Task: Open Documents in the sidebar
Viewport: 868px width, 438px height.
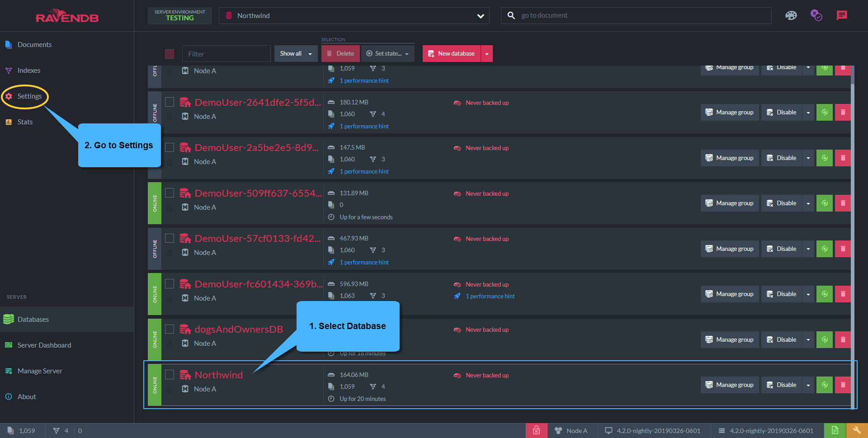Action: (x=34, y=44)
